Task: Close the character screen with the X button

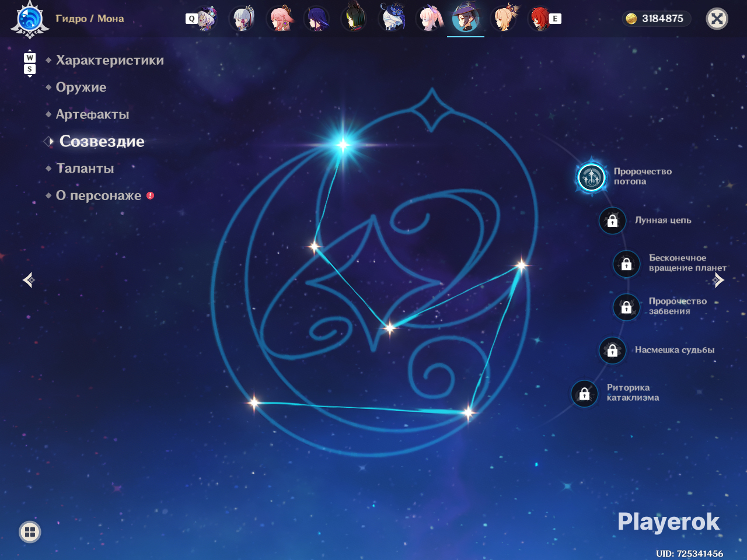Action: (x=717, y=19)
